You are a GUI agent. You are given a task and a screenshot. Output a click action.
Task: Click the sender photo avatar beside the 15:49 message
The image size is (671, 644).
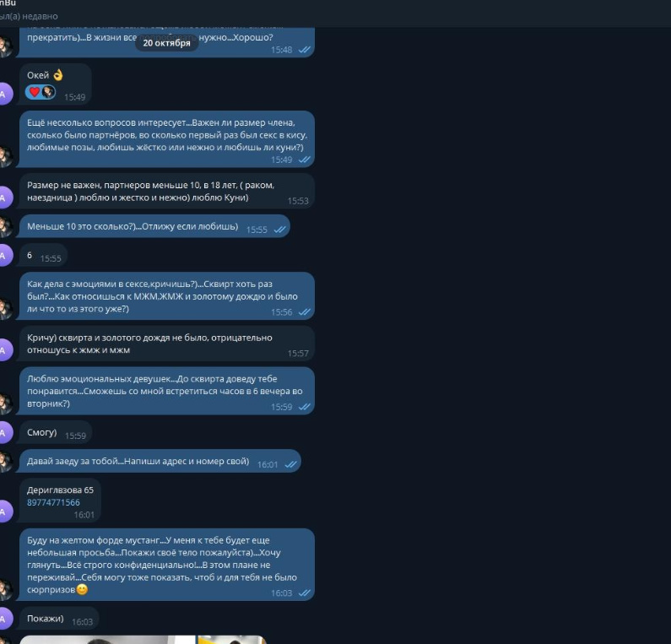click(x=5, y=157)
